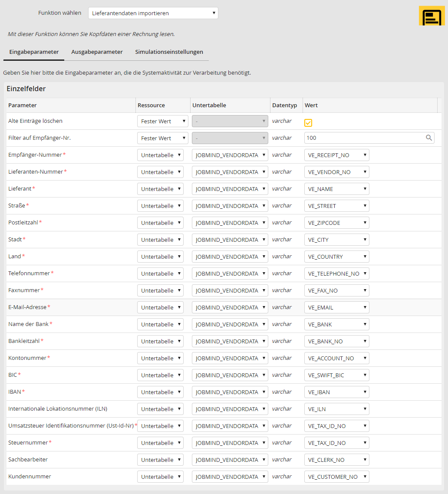Click the yellow document icon at top right
This screenshot has height=494, width=448.
click(x=432, y=16)
